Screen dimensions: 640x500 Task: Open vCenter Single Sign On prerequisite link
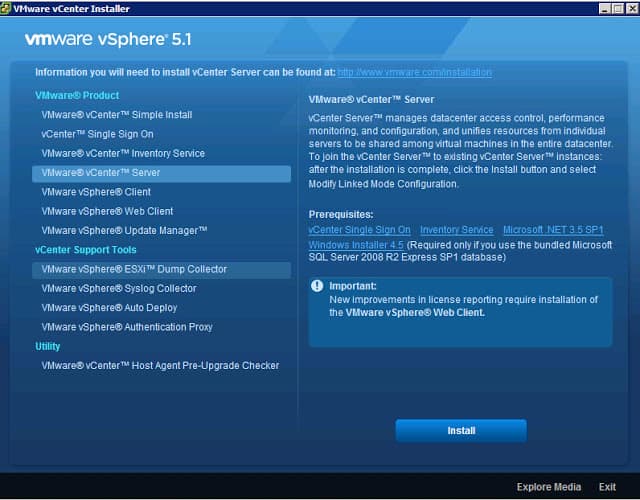(x=359, y=230)
